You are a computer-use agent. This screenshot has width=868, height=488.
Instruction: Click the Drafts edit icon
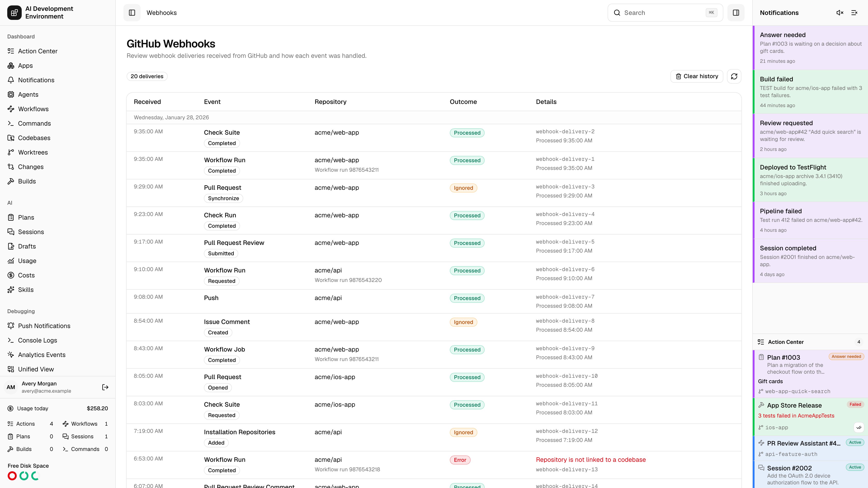pos(11,246)
